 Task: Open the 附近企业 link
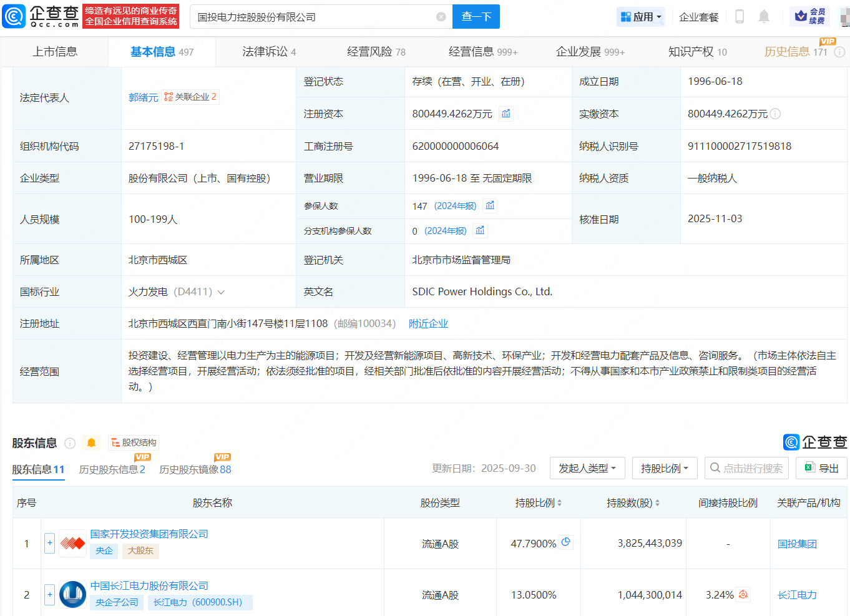(x=428, y=323)
